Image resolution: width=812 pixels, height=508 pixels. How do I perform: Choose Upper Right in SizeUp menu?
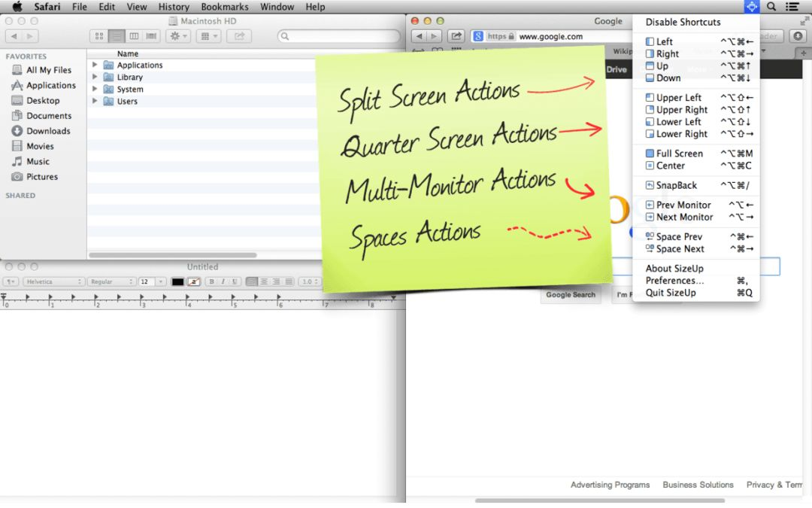point(696,109)
